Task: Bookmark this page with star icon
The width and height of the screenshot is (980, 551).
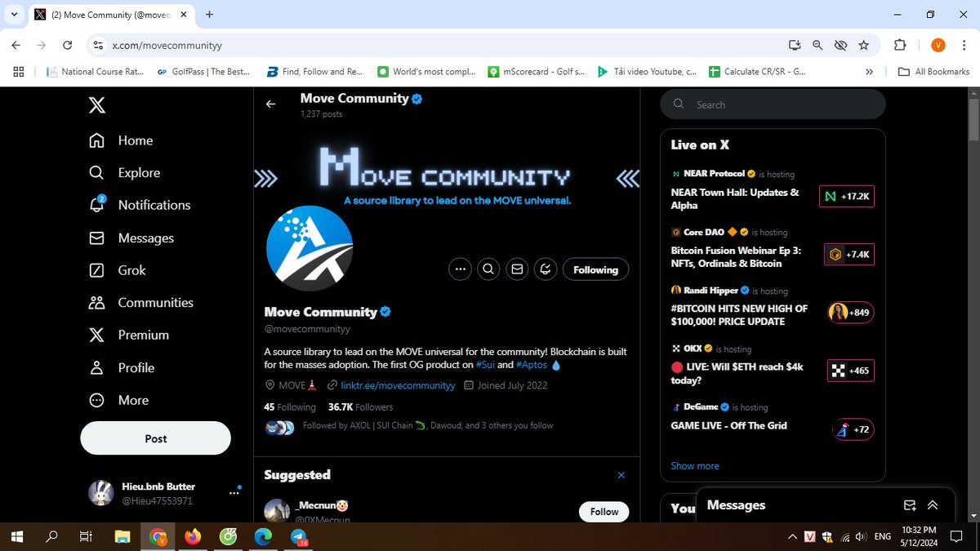Action: tap(864, 45)
